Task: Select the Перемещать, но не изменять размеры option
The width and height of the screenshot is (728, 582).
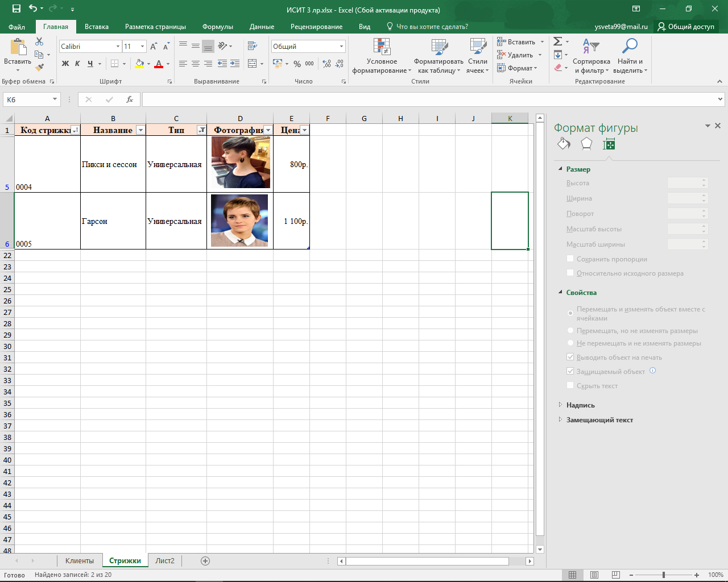Action: tap(570, 331)
